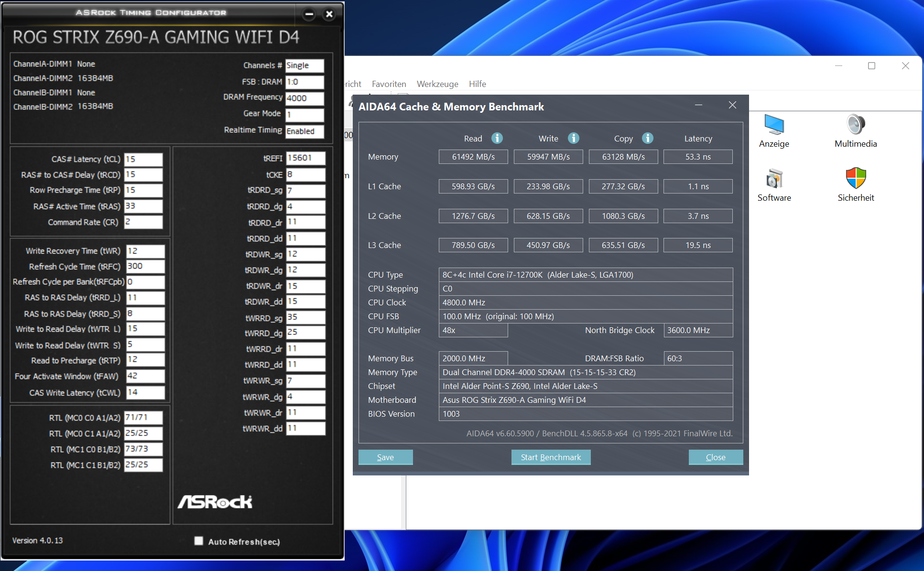
Task: Click the RTL (MC1 C0 B1/B2) field
Action: click(143, 449)
